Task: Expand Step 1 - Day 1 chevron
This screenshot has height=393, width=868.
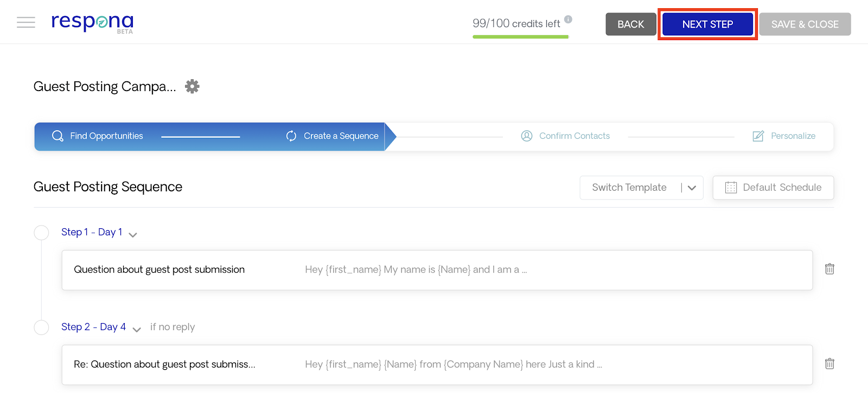Action: click(x=133, y=235)
